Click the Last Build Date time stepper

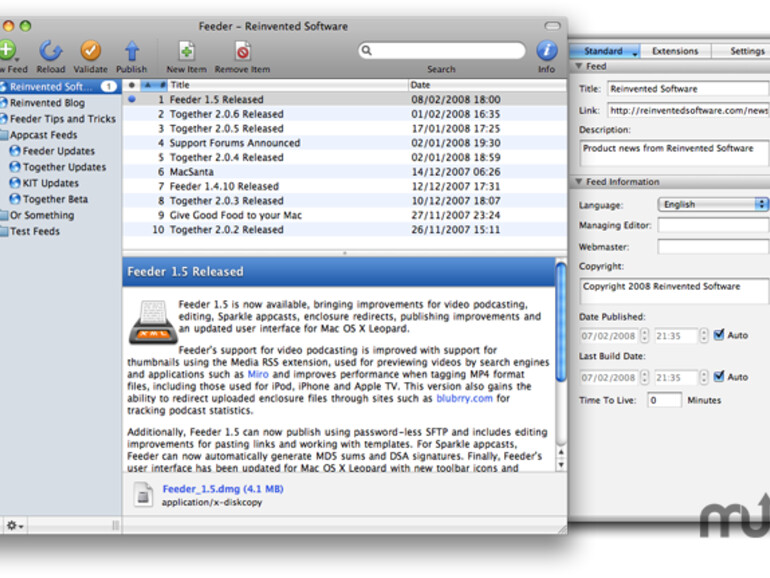coord(704,378)
